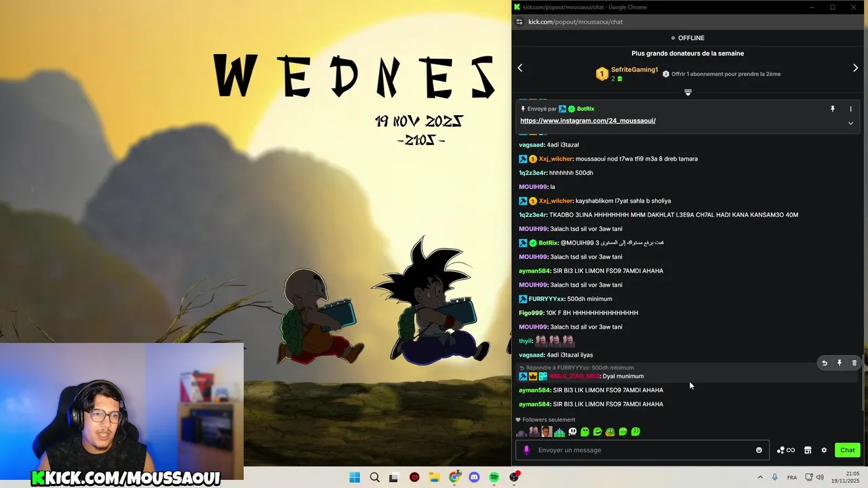Open the Windows Start menu
The image size is (868, 488).
pyautogui.click(x=355, y=477)
